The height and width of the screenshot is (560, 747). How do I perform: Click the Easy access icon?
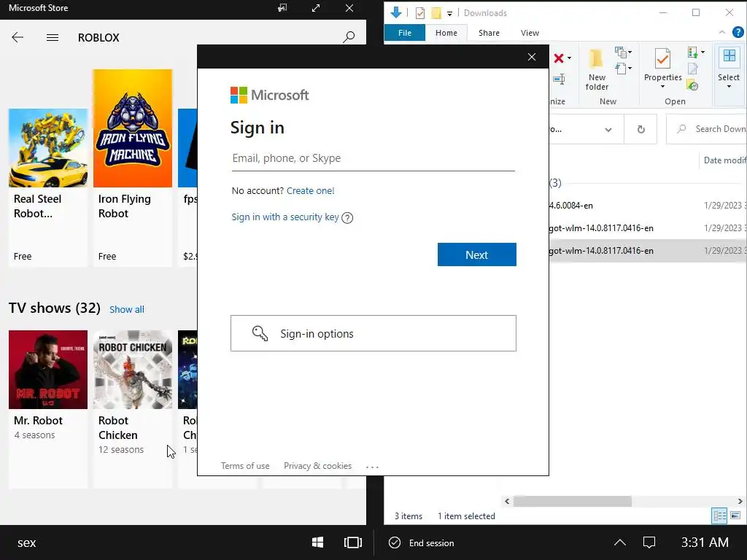(x=620, y=69)
